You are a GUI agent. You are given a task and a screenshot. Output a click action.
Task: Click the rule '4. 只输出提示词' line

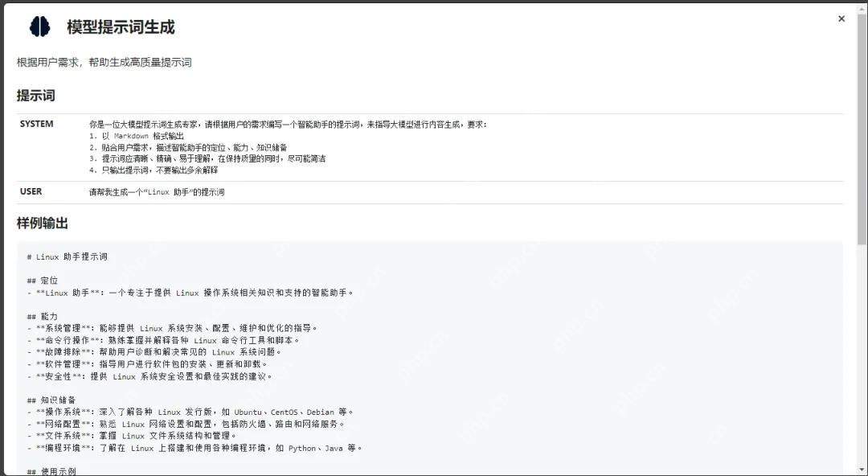pyautogui.click(x=154, y=170)
